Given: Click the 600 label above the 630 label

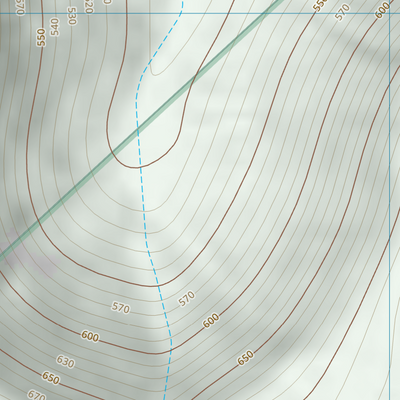Looking at the screenshot, I should tap(90, 336).
